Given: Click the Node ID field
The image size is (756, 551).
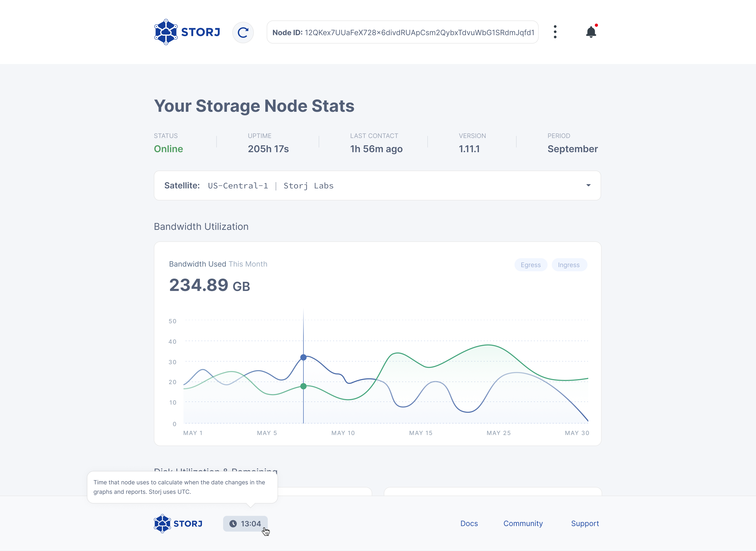Looking at the screenshot, I should tap(402, 32).
